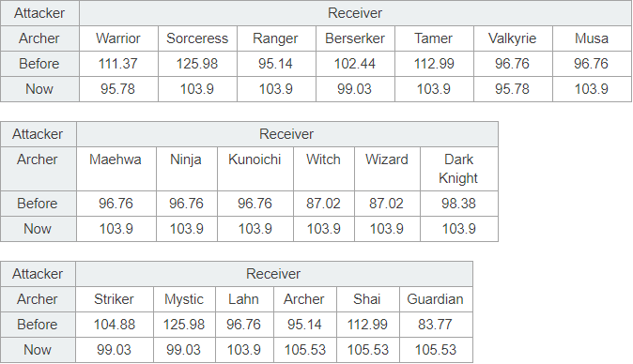Click the Ninja header cell

187,169
